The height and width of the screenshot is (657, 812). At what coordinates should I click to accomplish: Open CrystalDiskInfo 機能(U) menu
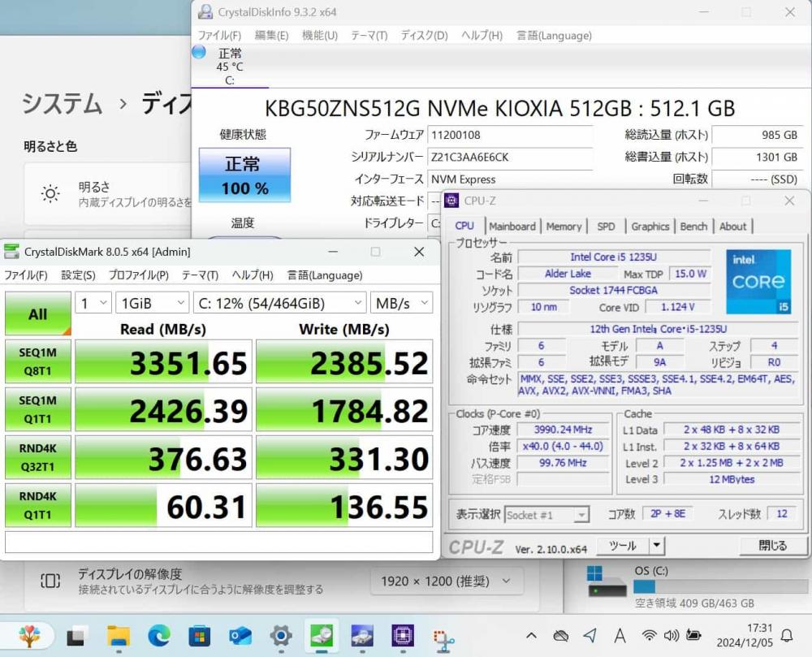tap(319, 35)
